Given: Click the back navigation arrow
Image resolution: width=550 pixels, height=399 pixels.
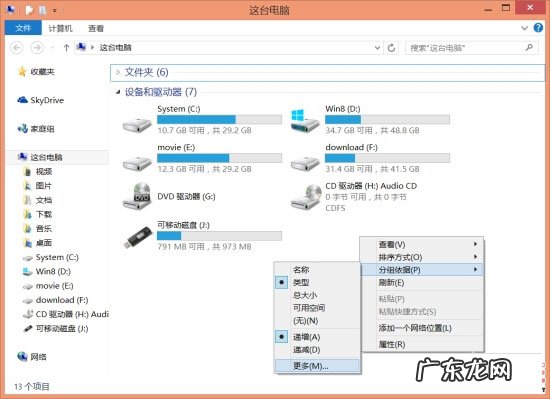Looking at the screenshot, I should tap(17, 47).
